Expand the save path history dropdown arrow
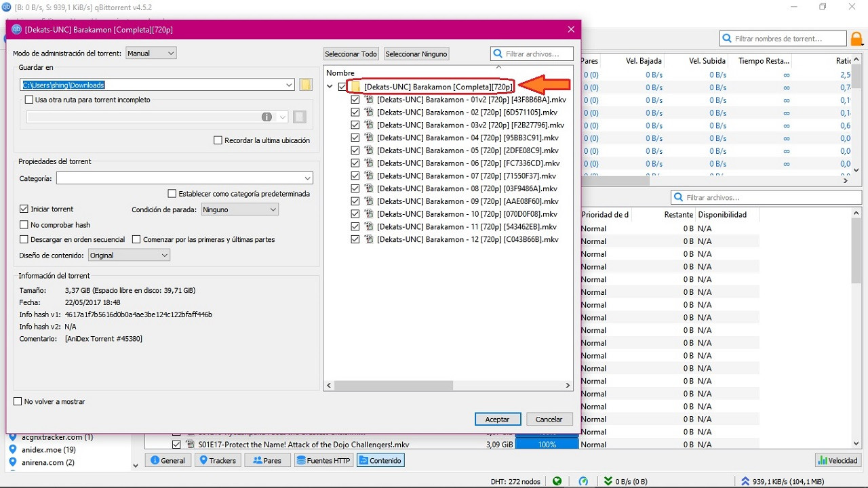 coord(290,85)
